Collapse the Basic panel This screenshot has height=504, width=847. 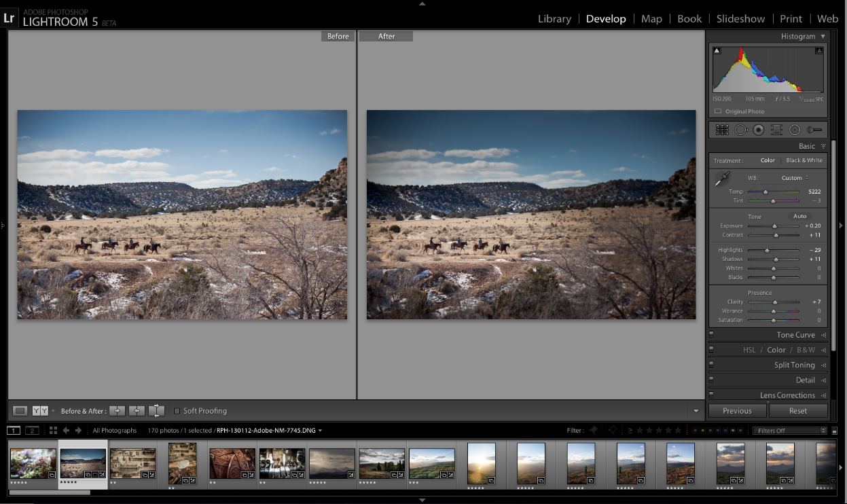[x=823, y=146]
